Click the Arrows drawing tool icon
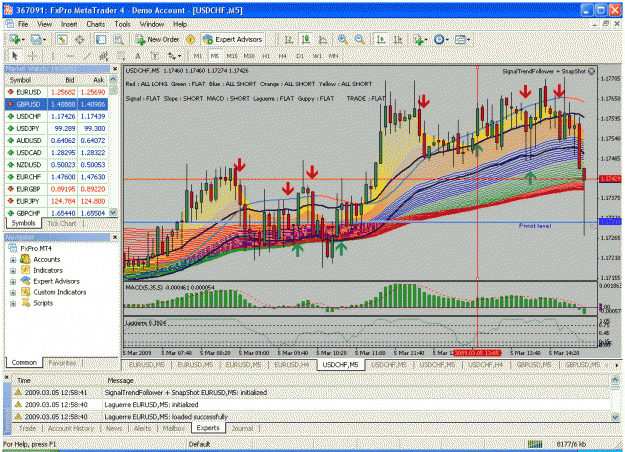 [171, 56]
